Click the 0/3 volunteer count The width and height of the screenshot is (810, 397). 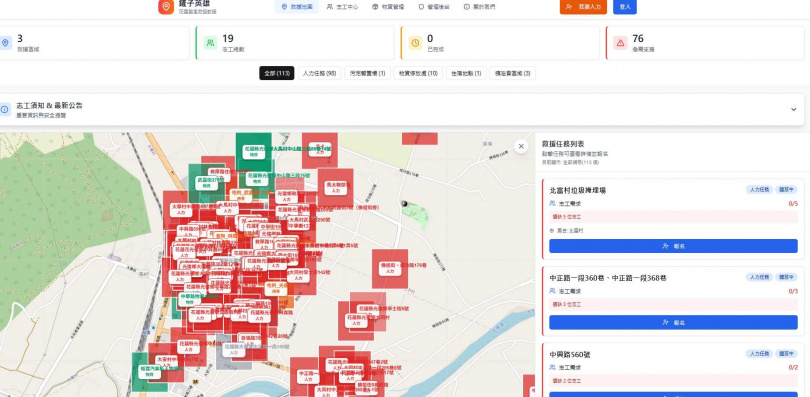tap(793, 291)
